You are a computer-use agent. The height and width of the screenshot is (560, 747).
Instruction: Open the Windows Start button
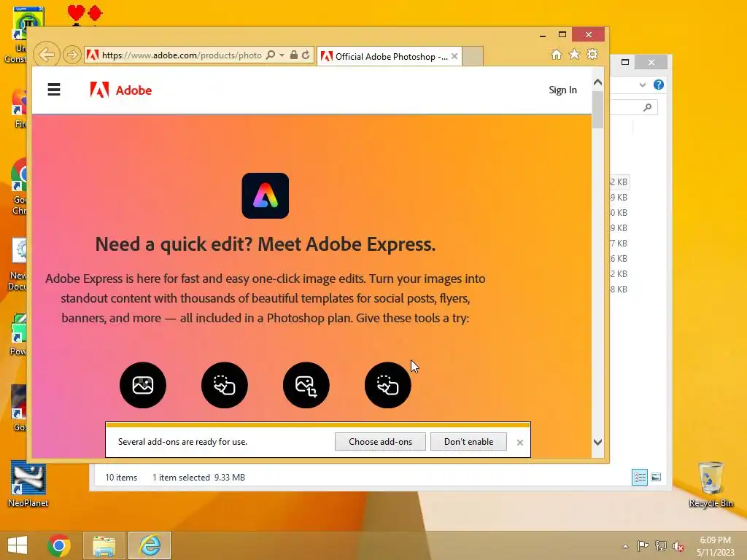point(18,545)
